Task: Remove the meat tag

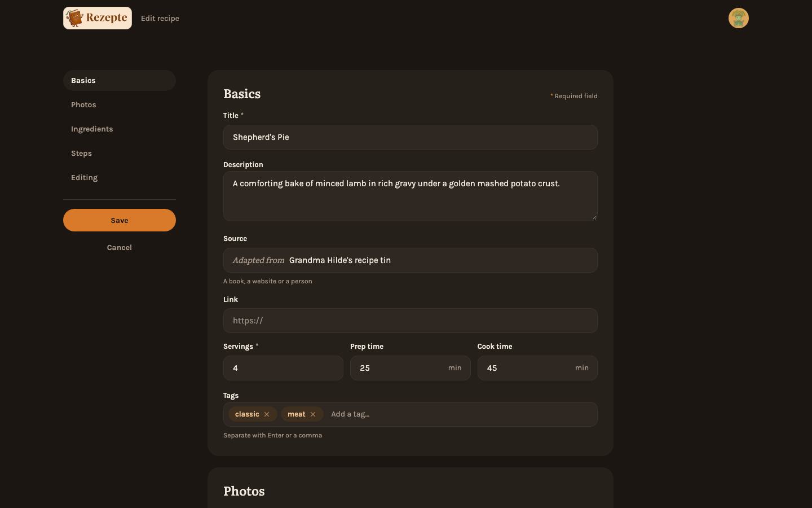Action: click(x=313, y=414)
